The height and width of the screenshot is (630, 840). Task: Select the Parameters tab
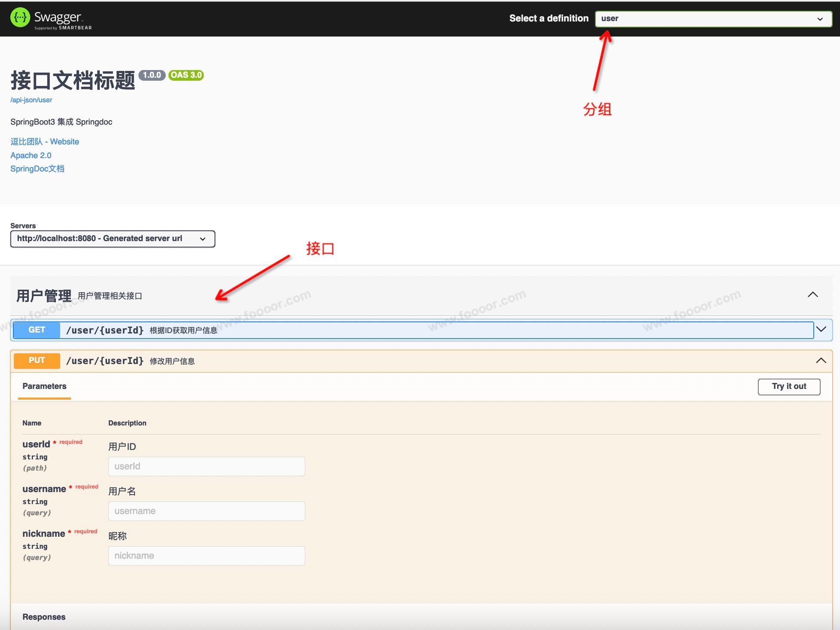[44, 386]
